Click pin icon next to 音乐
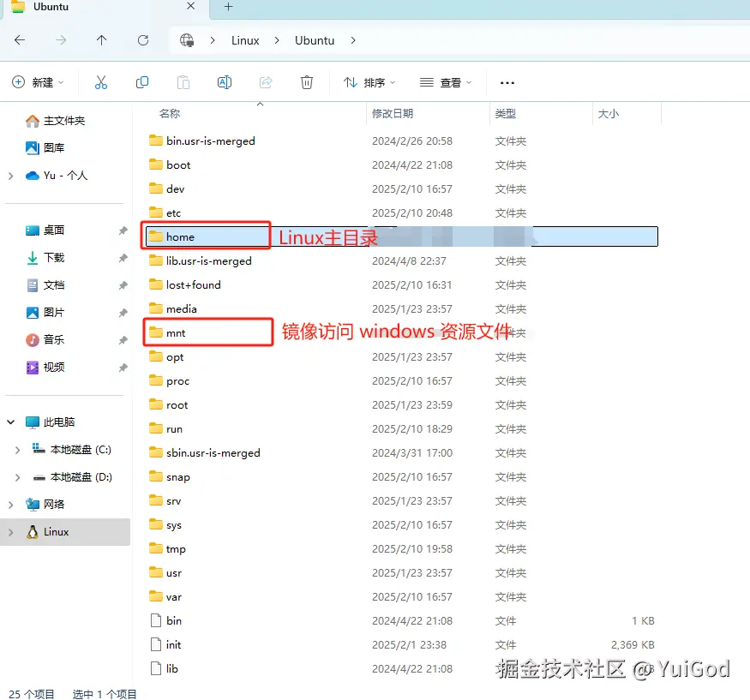Viewport: 750px width, 700px height. pyautogui.click(x=123, y=340)
